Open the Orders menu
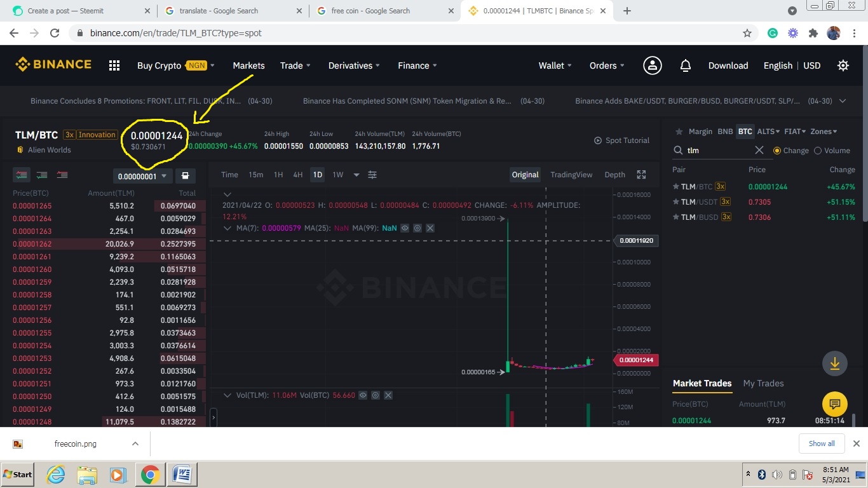 pos(607,65)
